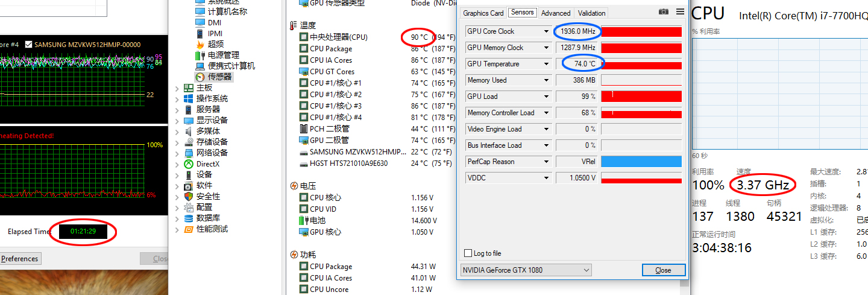Open the Memory Used sensor dropdown
The image size is (868, 295).
point(547,80)
